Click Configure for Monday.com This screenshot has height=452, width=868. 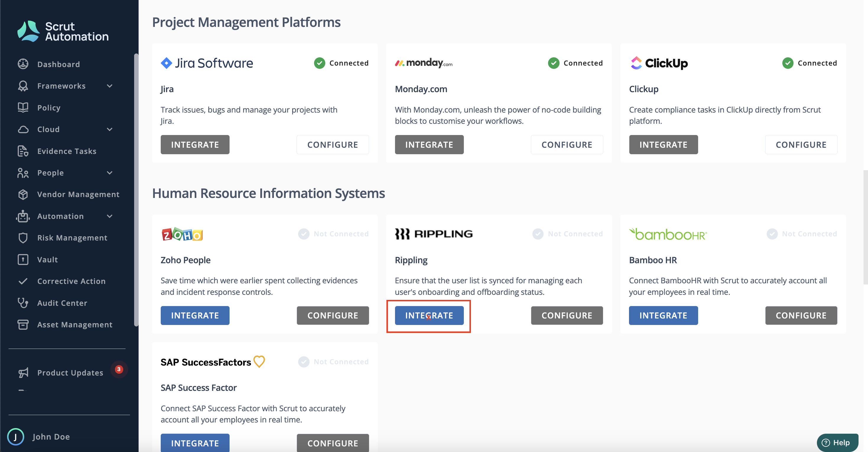coord(567,144)
